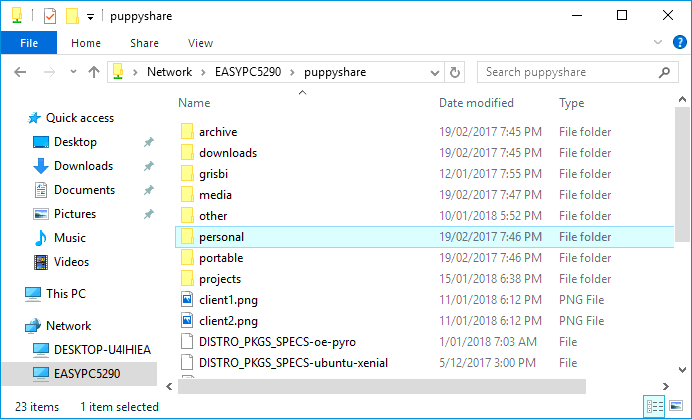Viewport: 692px width, 419px height.
Task: Select This PC in the navigation pane
Action: [66, 294]
